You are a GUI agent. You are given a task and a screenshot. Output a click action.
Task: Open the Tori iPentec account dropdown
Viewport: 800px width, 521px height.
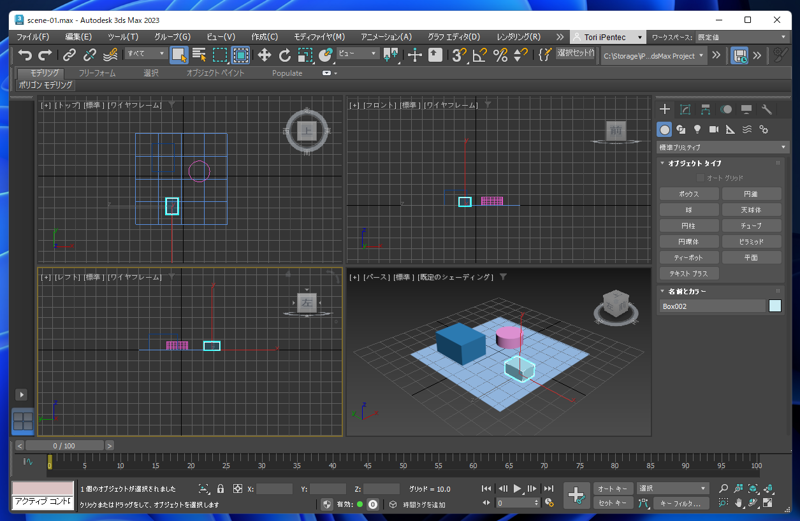point(607,37)
